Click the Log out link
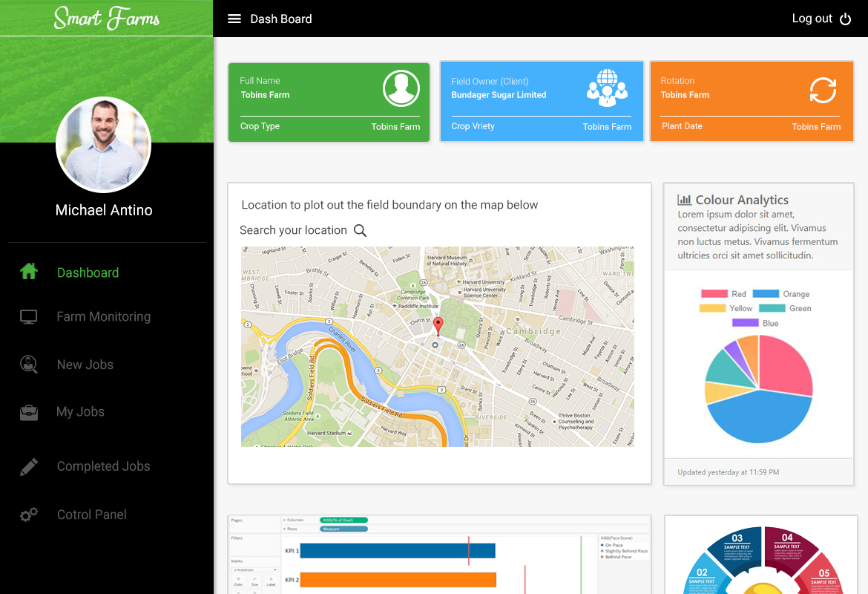The height and width of the screenshot is (594, 868). click(x=812, y=19)
